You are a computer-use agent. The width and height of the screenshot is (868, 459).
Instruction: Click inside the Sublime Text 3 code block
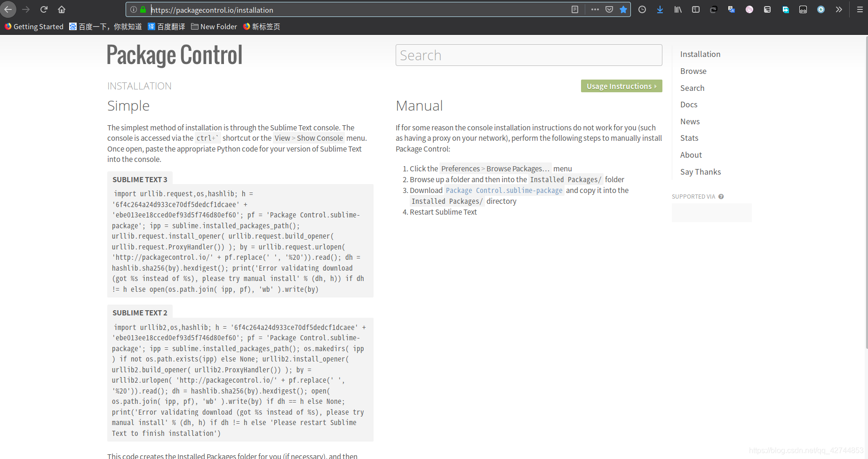240,241
